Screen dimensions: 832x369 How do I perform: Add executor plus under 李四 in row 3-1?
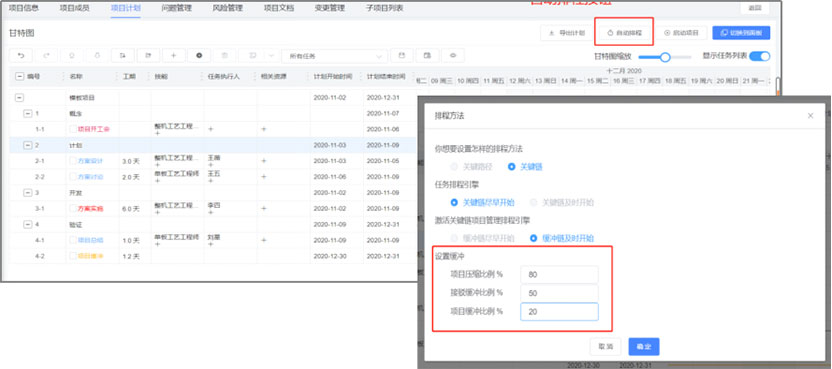coord(210,212)
